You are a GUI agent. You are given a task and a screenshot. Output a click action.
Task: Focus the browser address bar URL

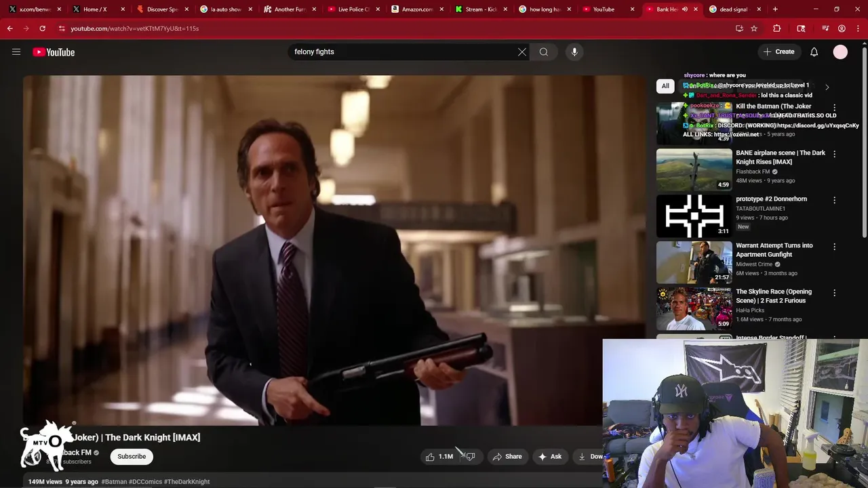135,28
